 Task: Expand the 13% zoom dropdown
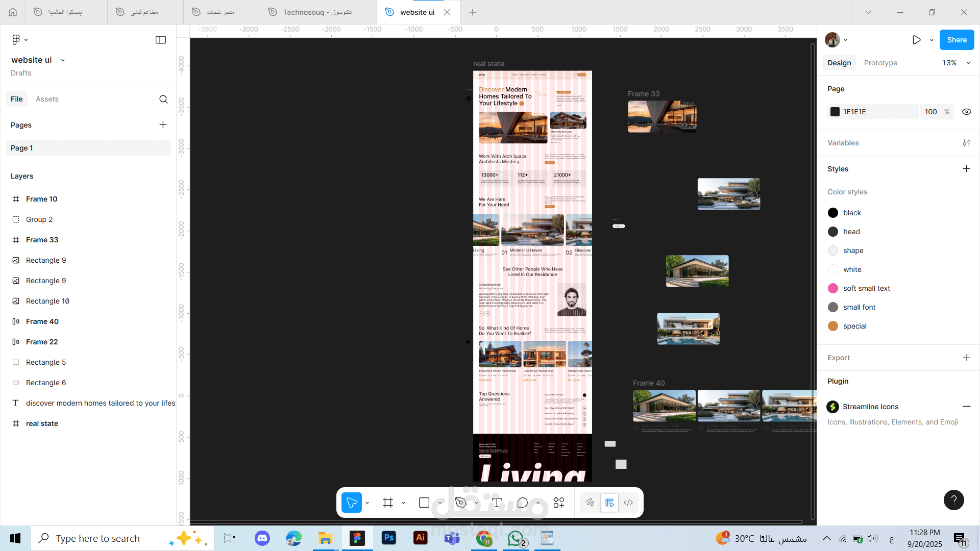pos(968,63)
